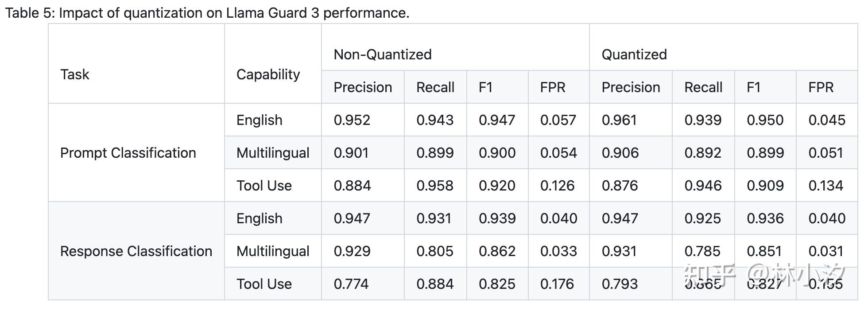Click the Quantized F1 subheader
The height and width of the screenshot is (311, 868).
pyautogui.click(x=753, y=87)
